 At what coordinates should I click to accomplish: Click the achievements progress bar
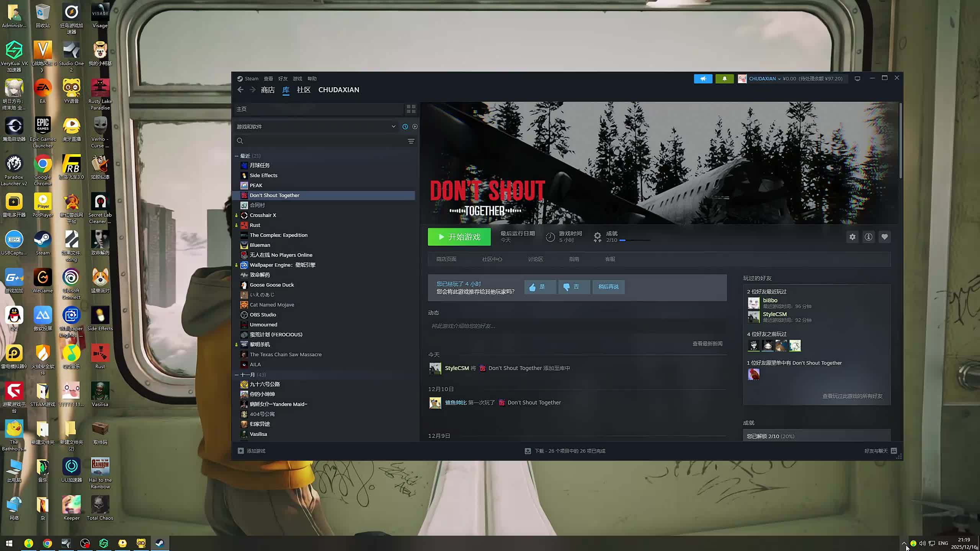(x=634, y=240)
